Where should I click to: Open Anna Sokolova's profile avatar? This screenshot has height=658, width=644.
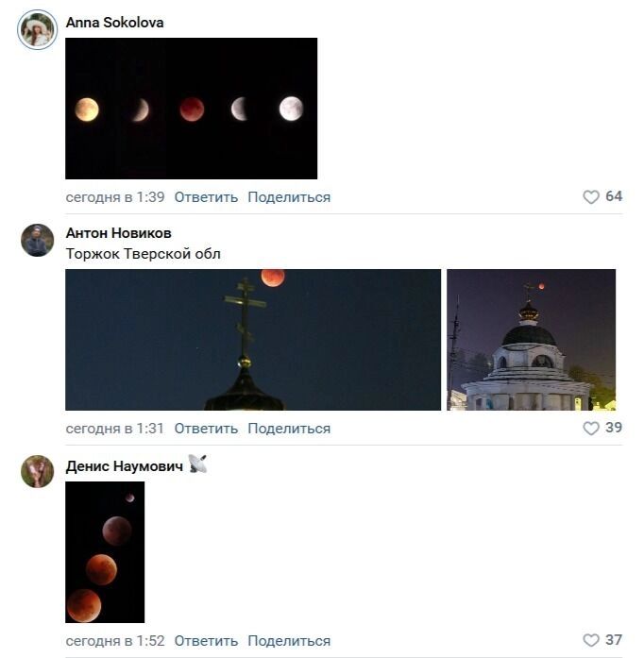(38, 30)
